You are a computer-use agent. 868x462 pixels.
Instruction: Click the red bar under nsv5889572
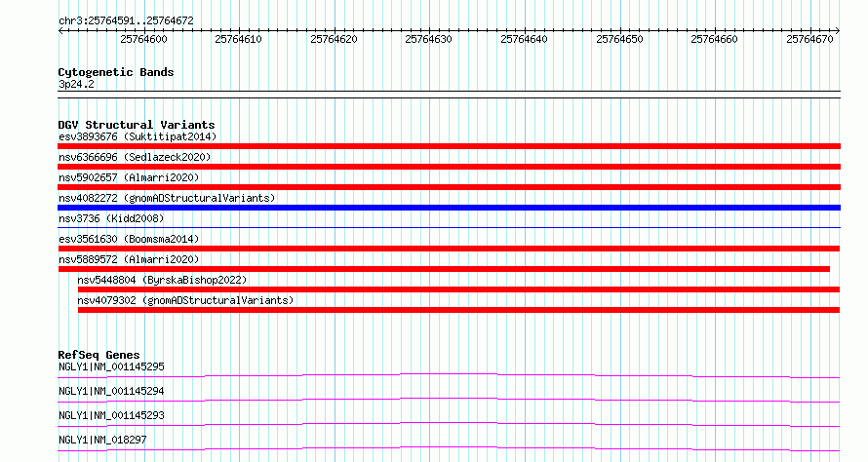[x=444, y=269]
